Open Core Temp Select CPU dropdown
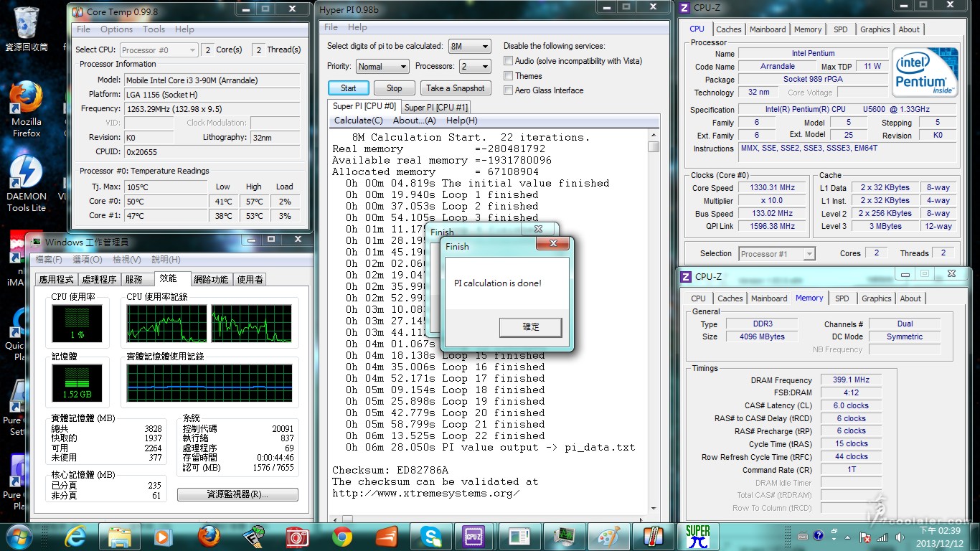This screenshot has width=980, height=551. pos(159,50)
